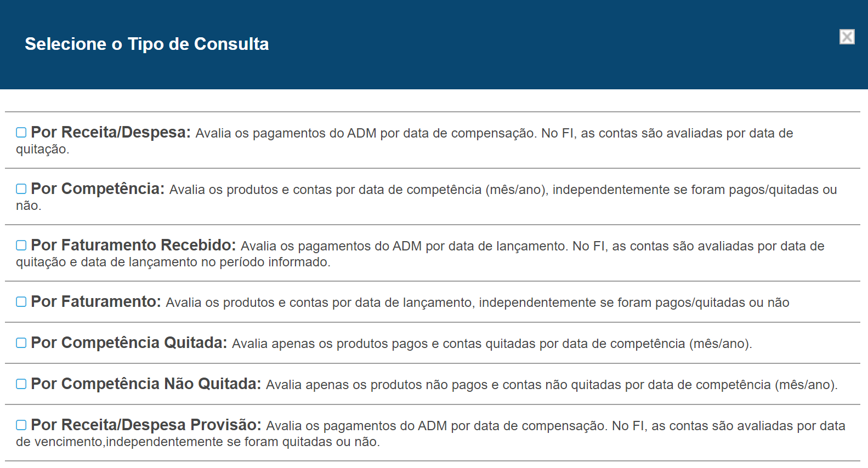
Task: Click text 'de vencimento,independentemente se foram quitadas'
Action: pos(197,442)
